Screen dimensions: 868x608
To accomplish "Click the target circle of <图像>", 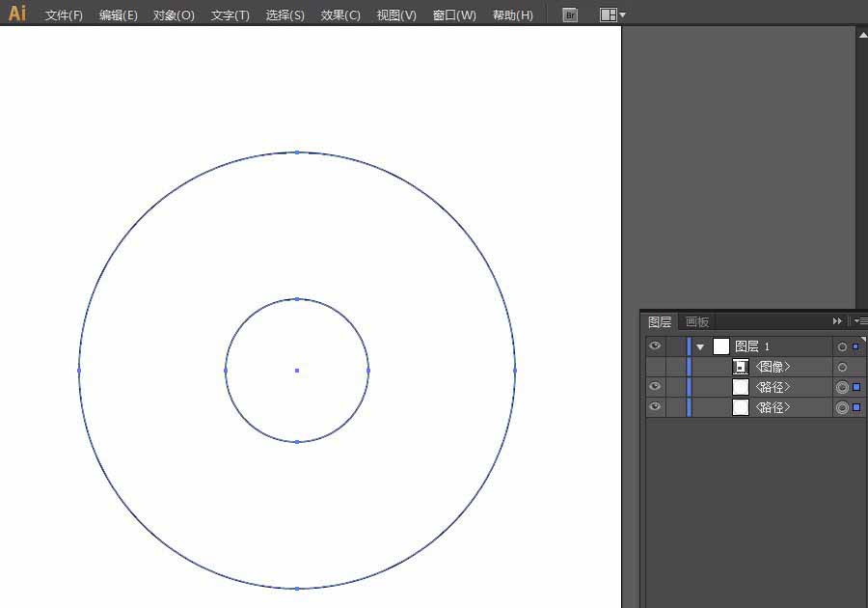I will tap(842, 367).
